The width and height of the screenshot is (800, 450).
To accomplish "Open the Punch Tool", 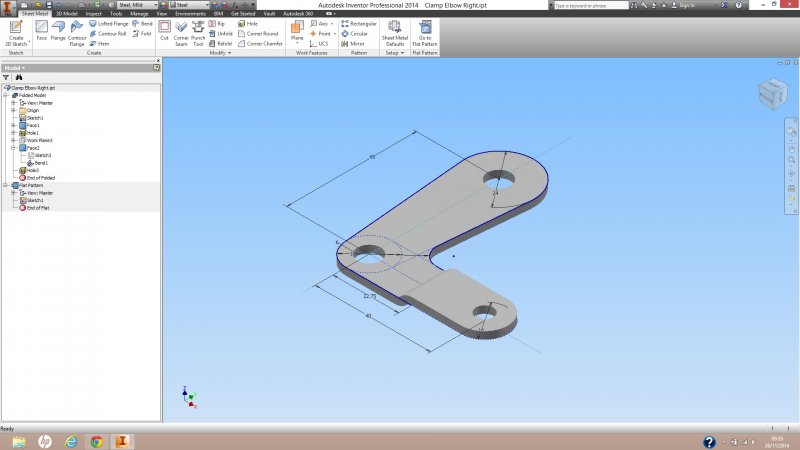I will tap(198, 32).
